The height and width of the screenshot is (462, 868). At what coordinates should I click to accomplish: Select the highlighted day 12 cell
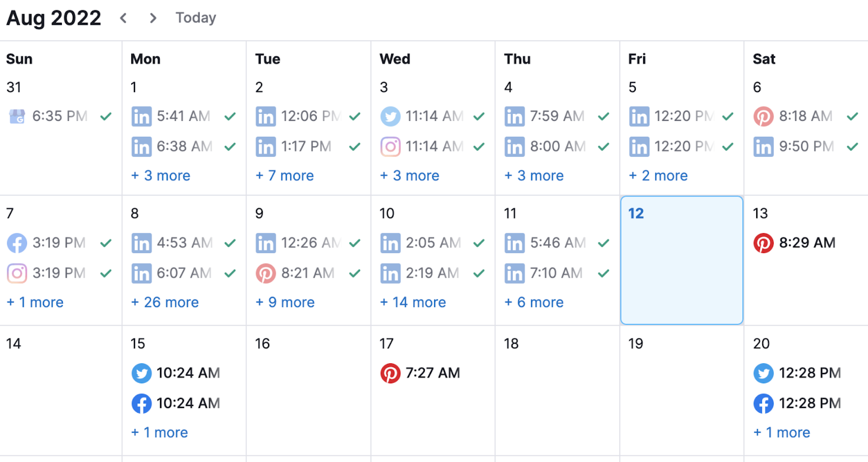tap(681, 266)
